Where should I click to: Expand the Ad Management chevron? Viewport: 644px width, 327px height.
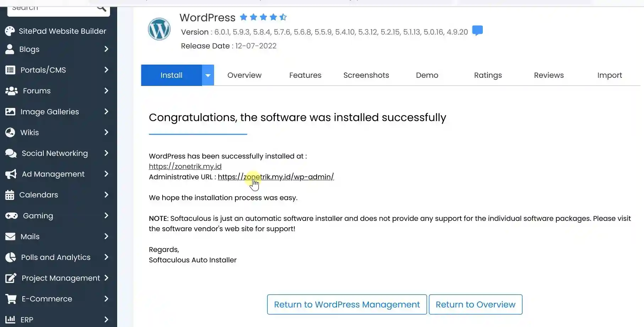[x=106, y=174]
